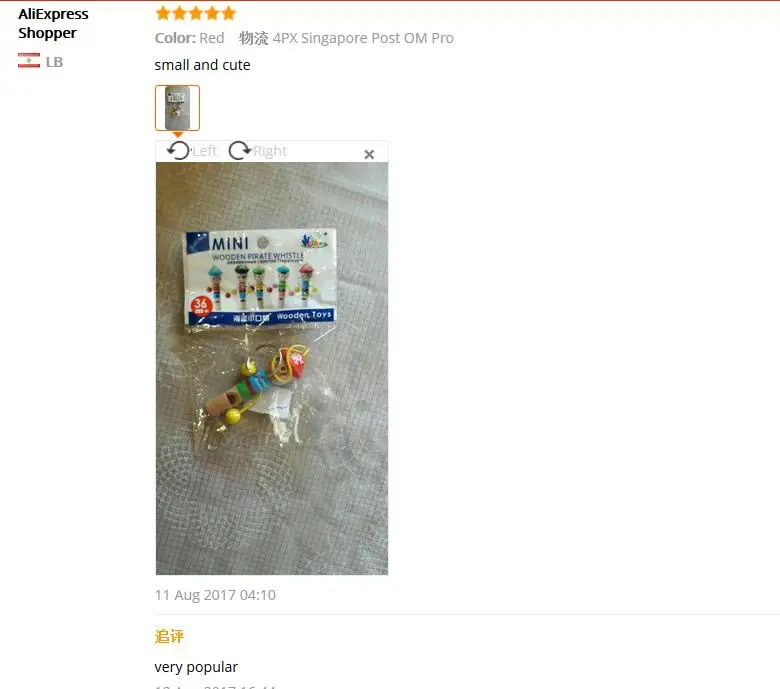The height and width of the screenshot is (689, 780).
Task: Click the orange '追评' follow-up heading
Action: tap(169, 636)
